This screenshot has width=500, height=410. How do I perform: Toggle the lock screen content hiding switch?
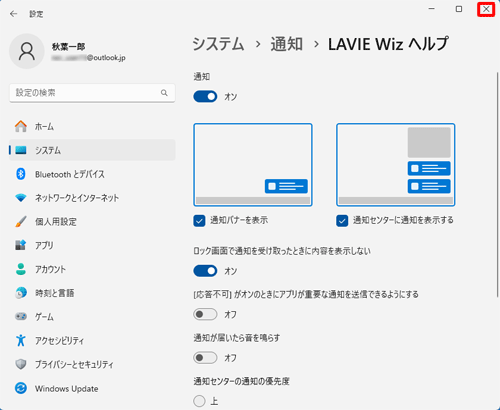pyautogui.click(x=205, y=271)
